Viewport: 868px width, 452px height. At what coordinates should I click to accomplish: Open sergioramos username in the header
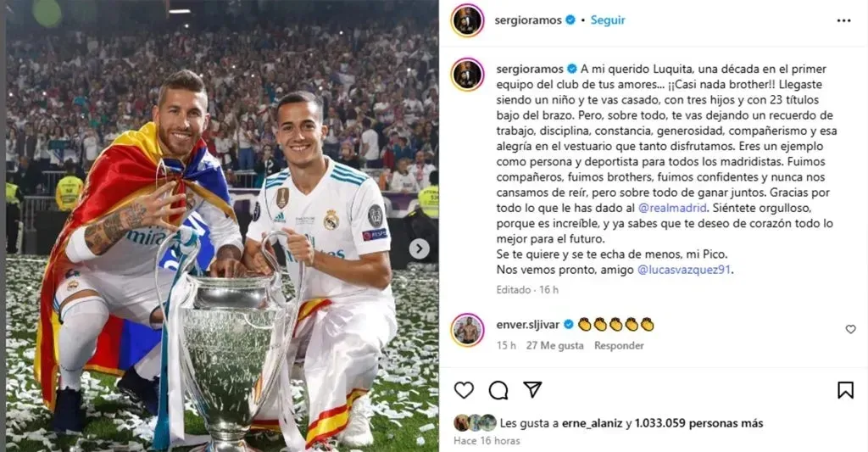tap(528, 20)
